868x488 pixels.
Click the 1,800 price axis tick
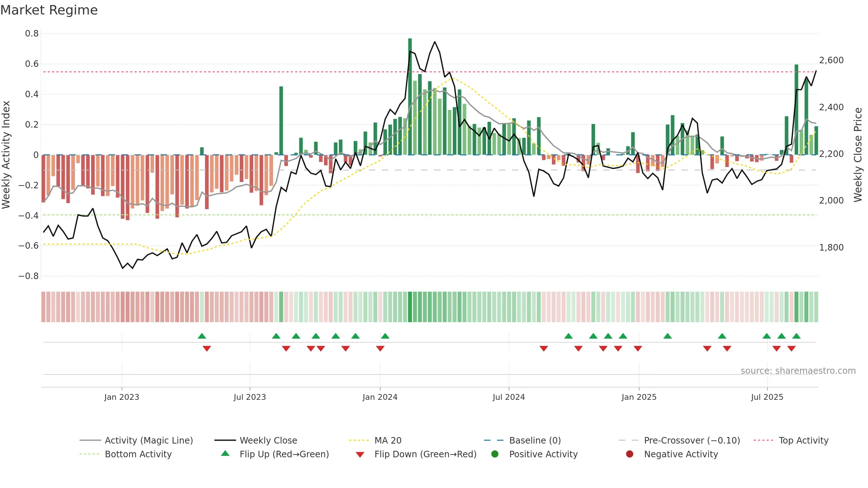click(831, 248)
